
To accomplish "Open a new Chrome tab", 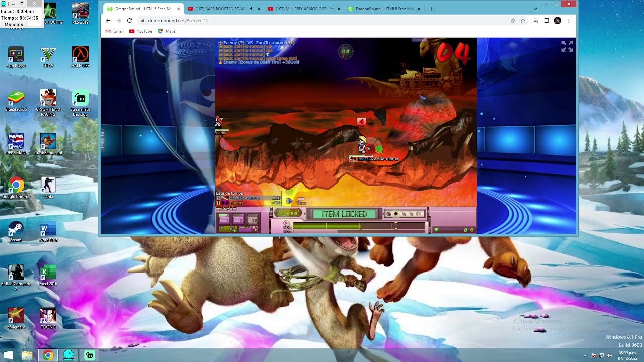I will coord(432,9).
